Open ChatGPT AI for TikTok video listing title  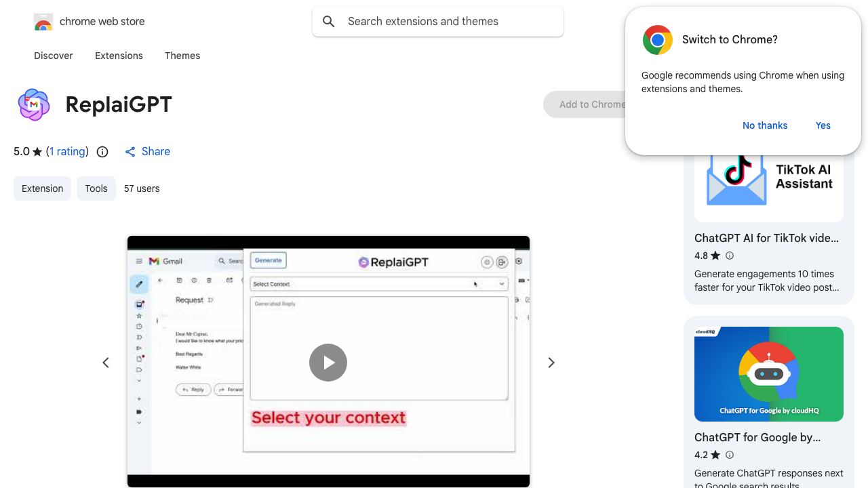[766, 238]
